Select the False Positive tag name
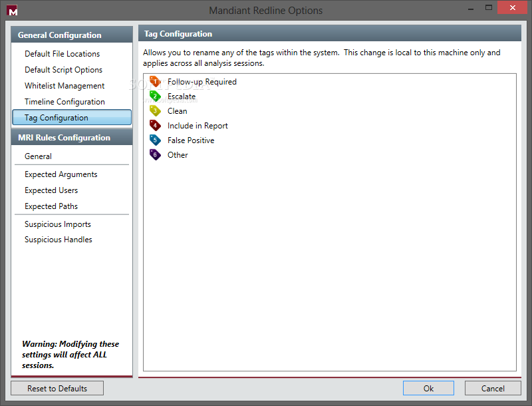532x406 pixels. 191,140
